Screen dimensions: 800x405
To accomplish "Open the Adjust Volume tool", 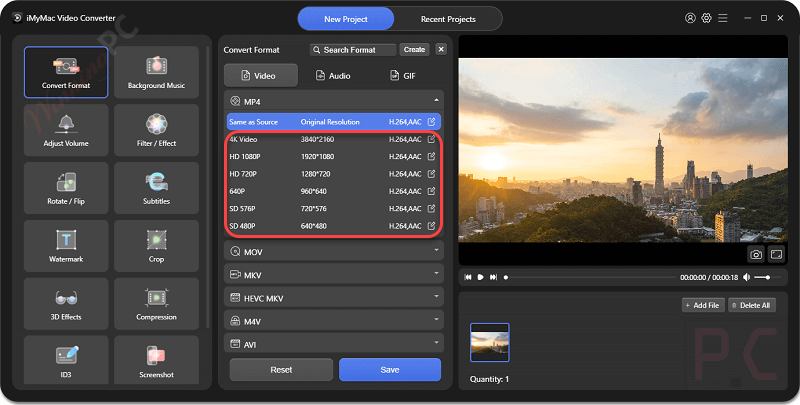I will coord(66,130).
